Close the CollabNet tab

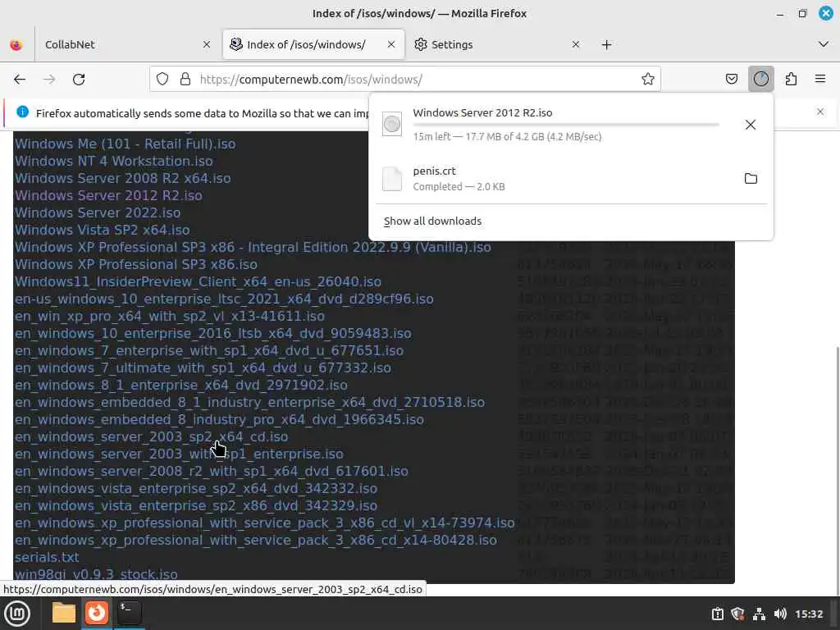point(207,44)
